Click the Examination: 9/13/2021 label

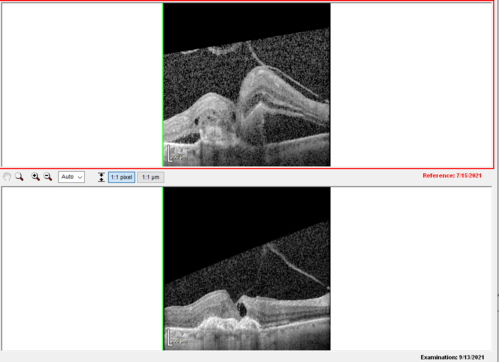point(452,357)
